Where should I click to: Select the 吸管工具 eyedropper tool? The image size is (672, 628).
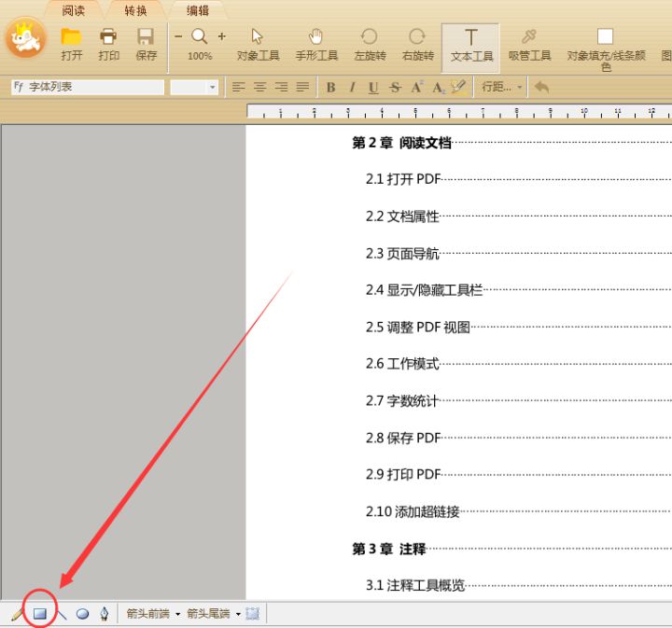coord(529,45)
